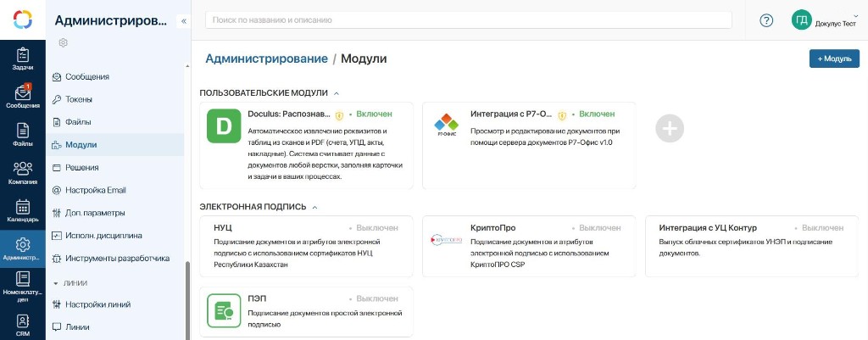Collapse the ЭЛЕКТРОННАЯ ПОДПИСЬ section
The height and width of the screenshot is (340, 868).
click(315, 207)
